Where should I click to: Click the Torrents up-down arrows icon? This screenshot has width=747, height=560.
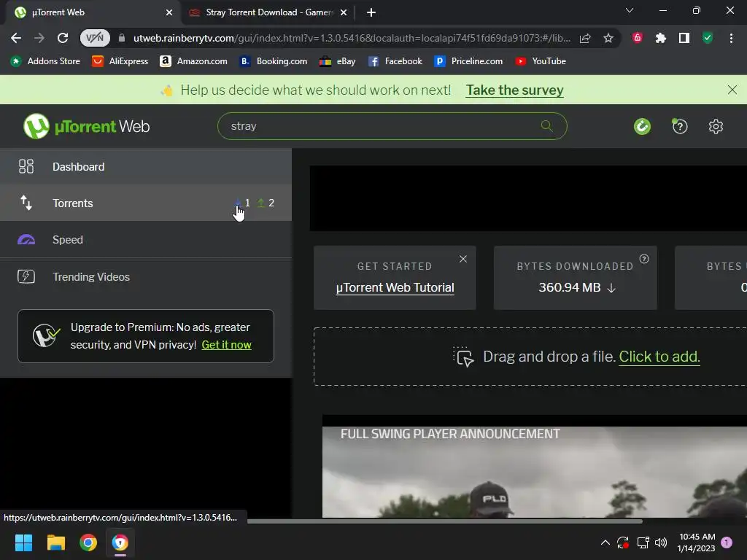coord(26,203)
